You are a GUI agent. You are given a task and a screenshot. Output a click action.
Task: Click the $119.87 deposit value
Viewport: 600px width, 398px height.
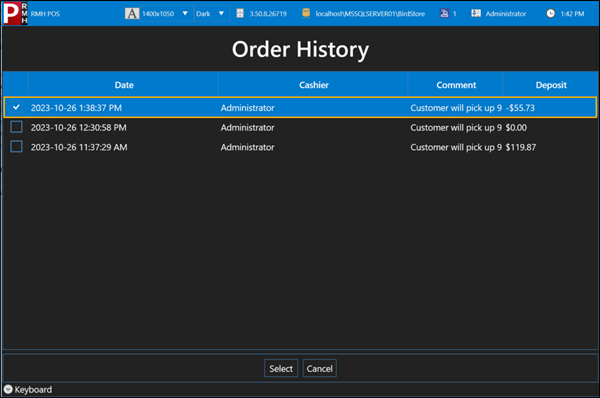[x=520, y=147]
